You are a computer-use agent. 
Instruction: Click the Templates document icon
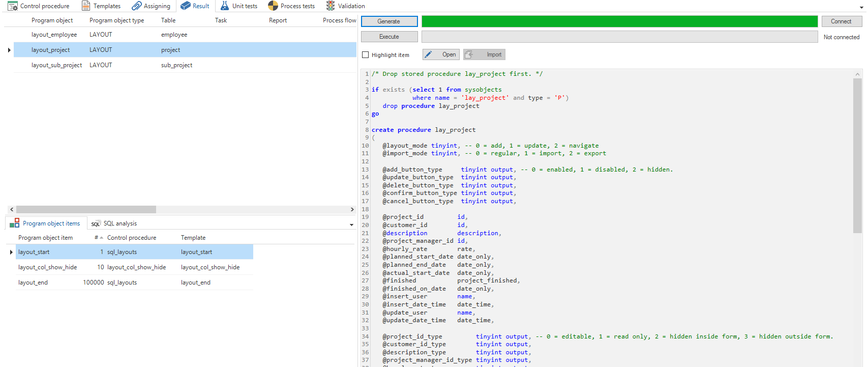[x=86, y=6]
